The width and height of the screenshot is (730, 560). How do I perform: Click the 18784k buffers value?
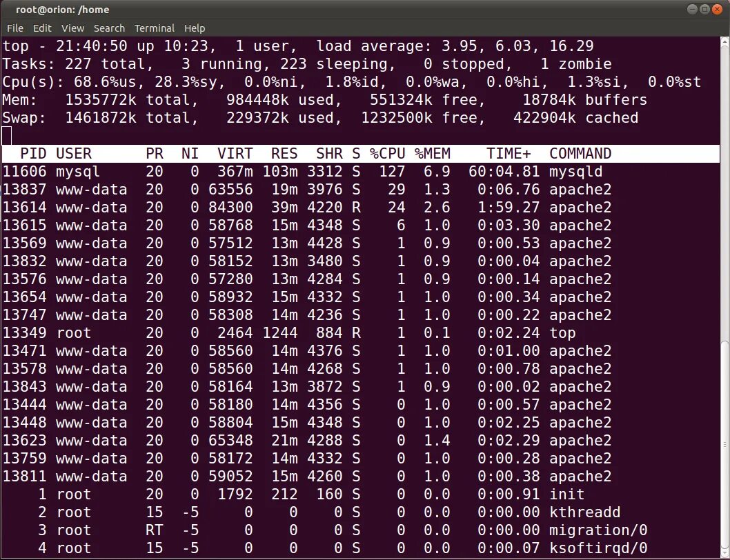click(x=584, y=100)
